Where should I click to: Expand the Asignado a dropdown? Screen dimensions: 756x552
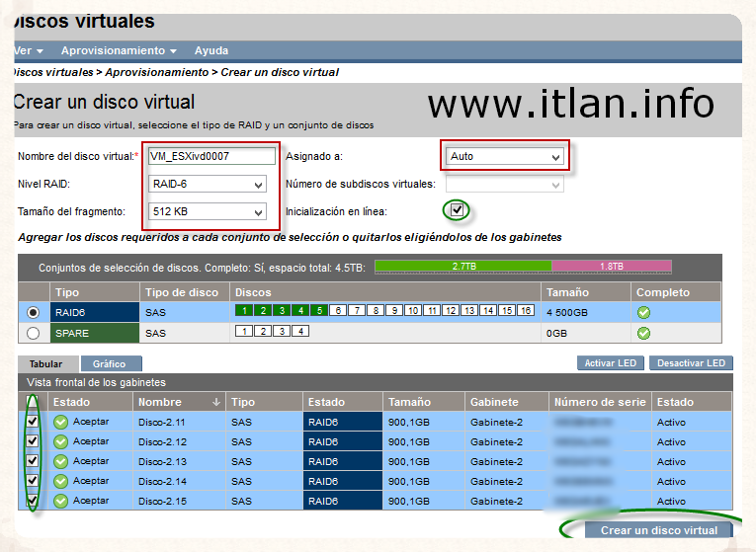(x=504, y=156)
